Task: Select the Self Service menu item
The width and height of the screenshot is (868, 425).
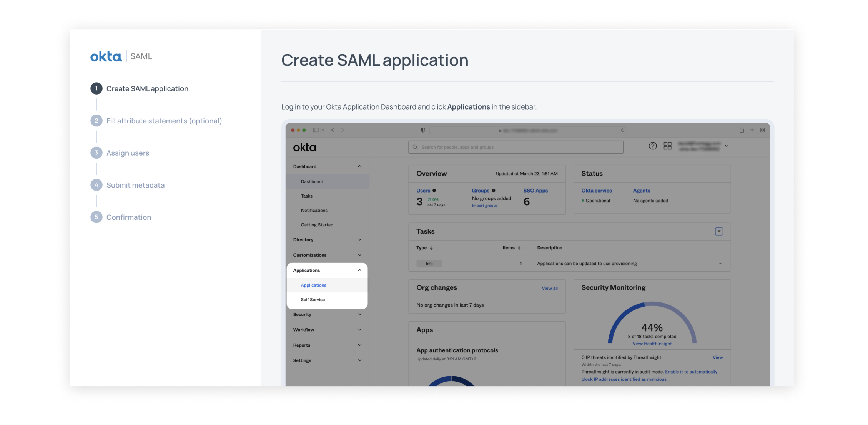Action: coord(313,300)
